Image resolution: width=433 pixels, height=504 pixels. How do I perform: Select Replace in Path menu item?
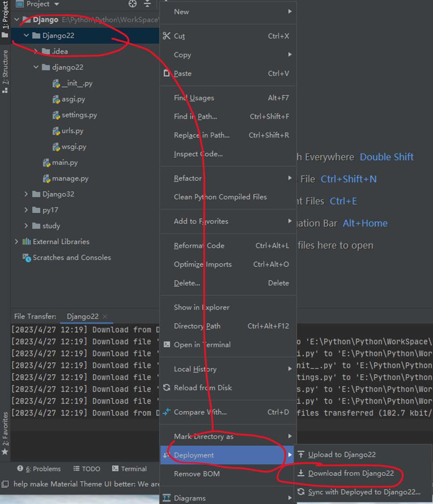coord(228,135)
